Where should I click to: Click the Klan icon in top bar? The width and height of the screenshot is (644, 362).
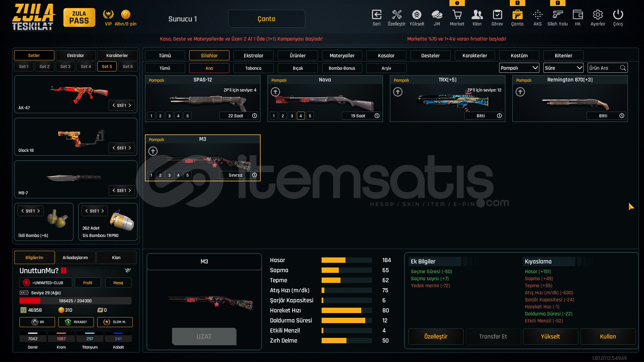click(477, 15)
